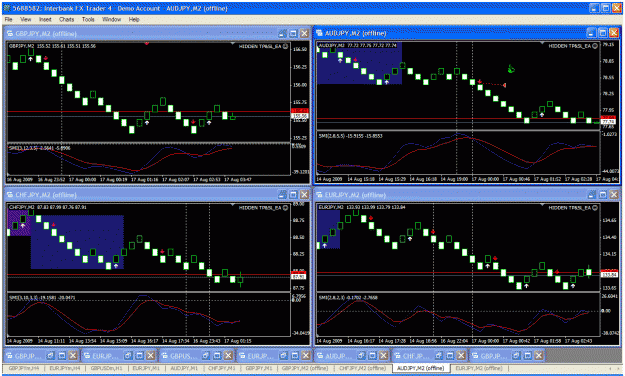Click the red dashed order line end in AUDJPY chart
This screenshot has width=625, height=376.
pyautogui.click(x=505, y=85)
